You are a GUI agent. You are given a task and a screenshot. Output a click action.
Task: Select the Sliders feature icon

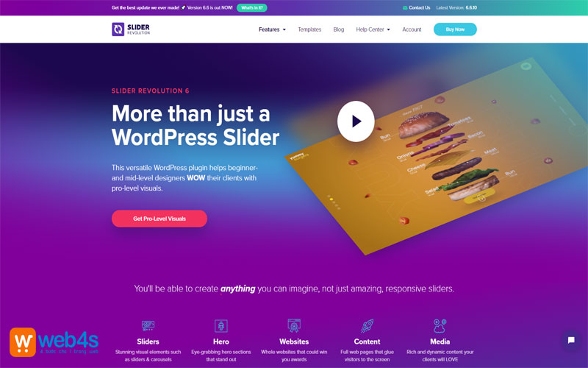coord(148,325)
